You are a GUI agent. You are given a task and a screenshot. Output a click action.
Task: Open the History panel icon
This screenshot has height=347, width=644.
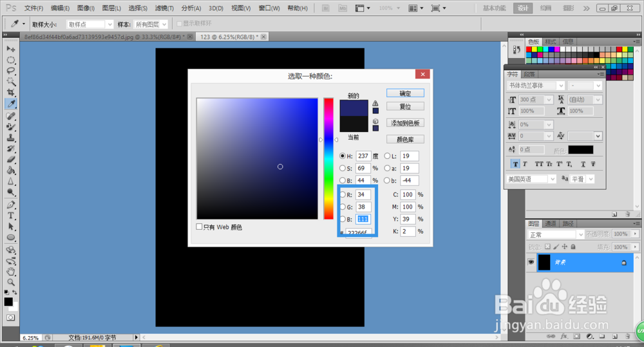tap(516, 50)
